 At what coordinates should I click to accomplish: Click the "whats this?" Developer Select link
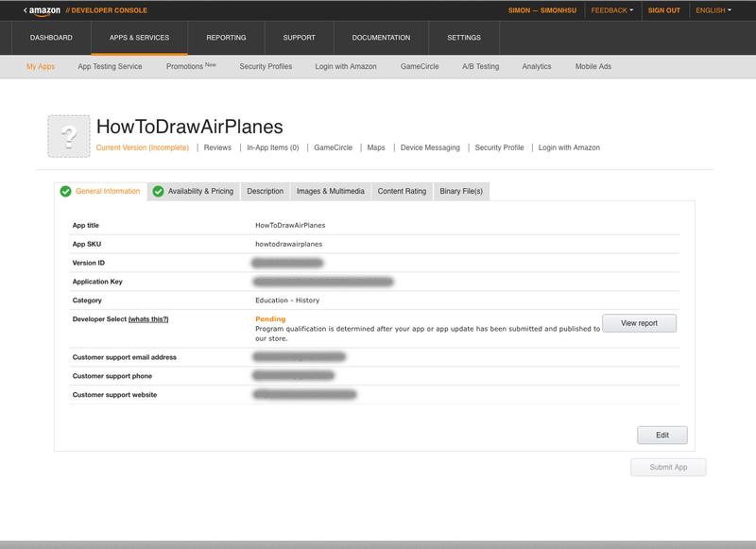148,319
